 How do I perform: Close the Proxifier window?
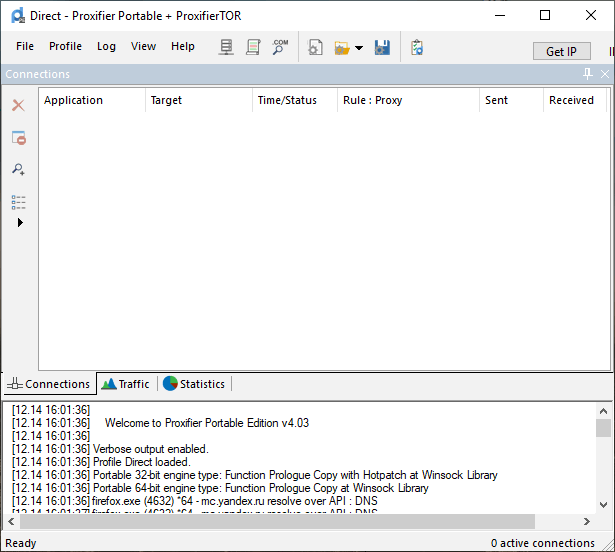coord(591,16)
